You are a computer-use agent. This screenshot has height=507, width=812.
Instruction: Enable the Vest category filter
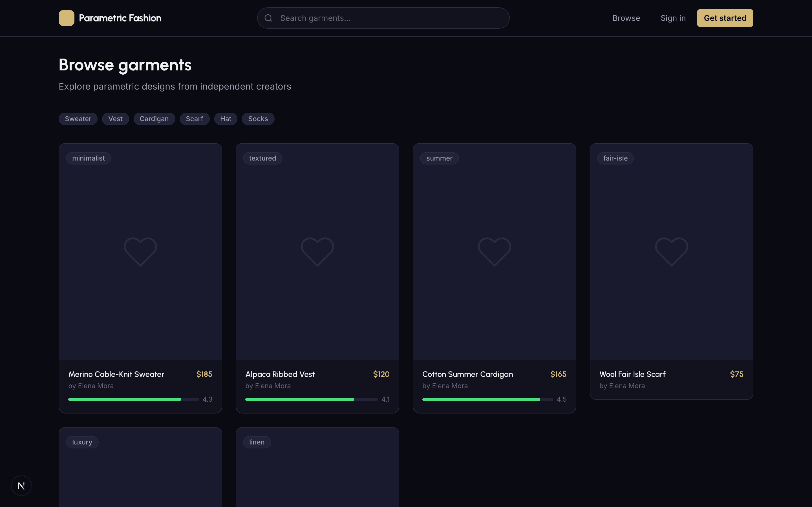click(x=115, y=119)
